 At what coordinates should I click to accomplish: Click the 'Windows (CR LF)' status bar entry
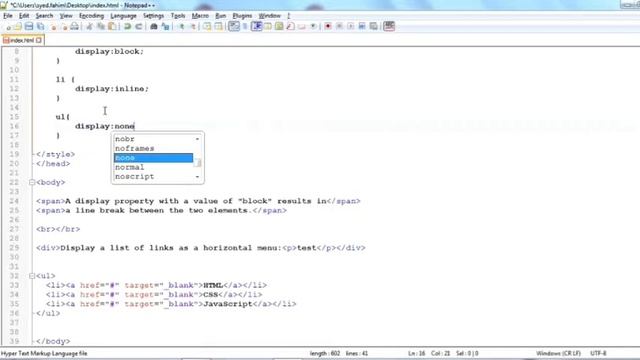point(558,353)
